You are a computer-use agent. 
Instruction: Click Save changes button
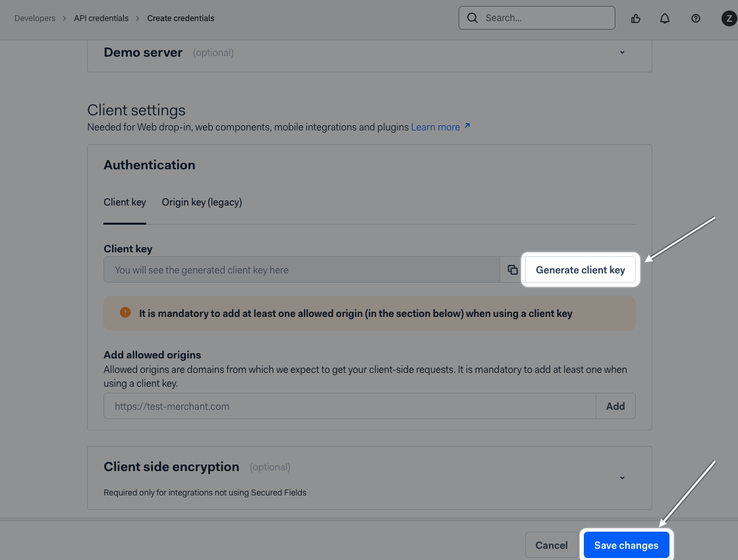626,545
